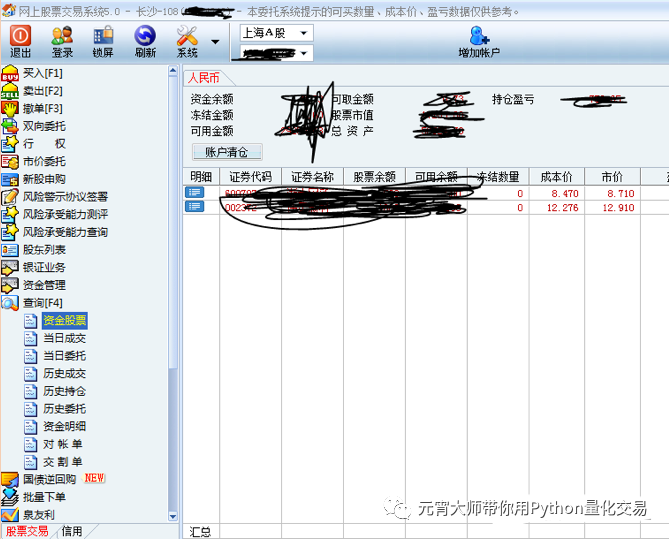Click the 退出 exit toolbar icon

[20, 41]
